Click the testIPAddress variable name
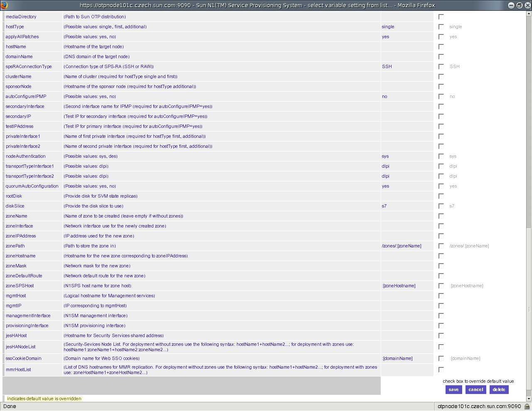The height and width of the screenshot is (411, 532). click(20, 126)
